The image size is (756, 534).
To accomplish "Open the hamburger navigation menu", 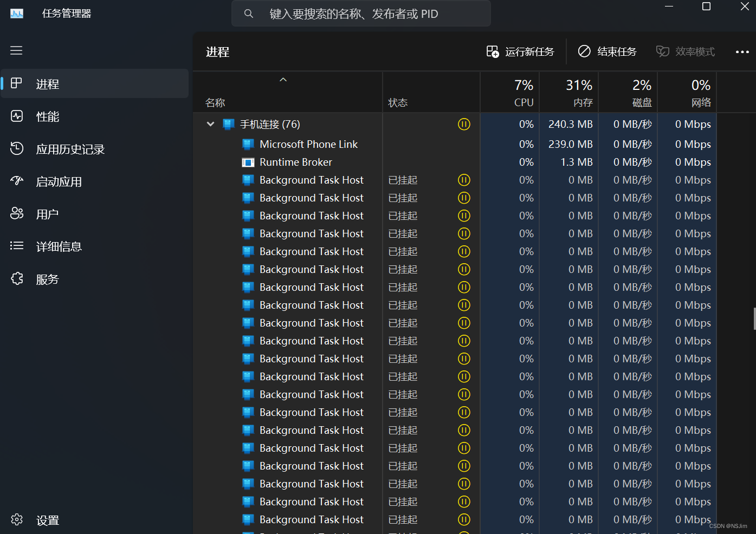I will [x=16, y=50].
